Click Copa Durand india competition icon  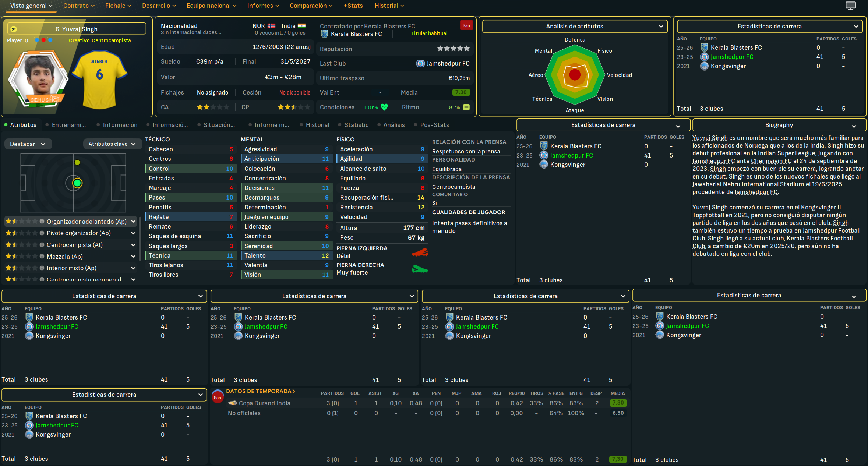[x=232, y=403]
